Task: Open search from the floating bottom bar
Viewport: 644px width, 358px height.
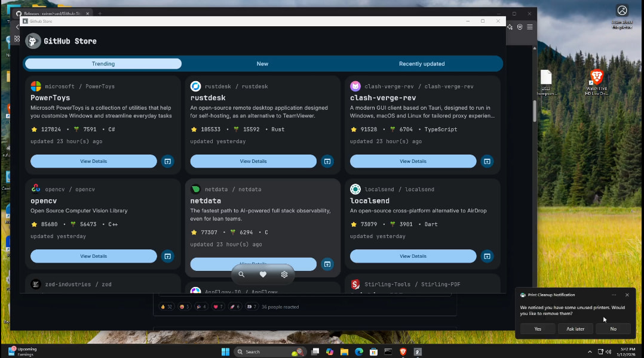Action: click(241, 274)
